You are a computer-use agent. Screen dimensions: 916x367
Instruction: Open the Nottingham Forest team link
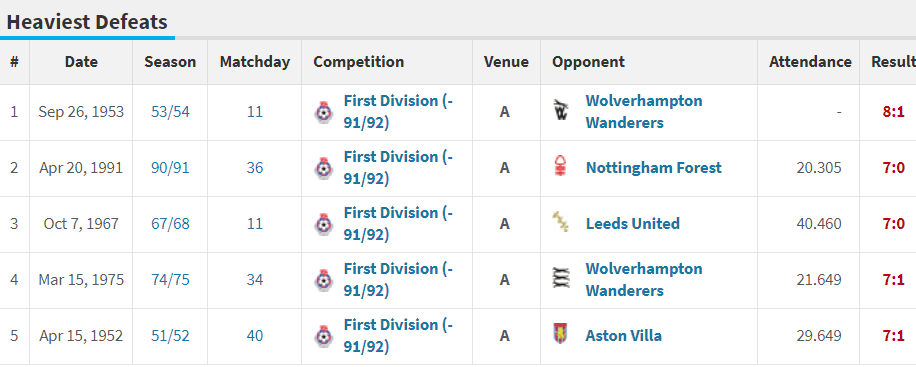click(x=654, y=168)
